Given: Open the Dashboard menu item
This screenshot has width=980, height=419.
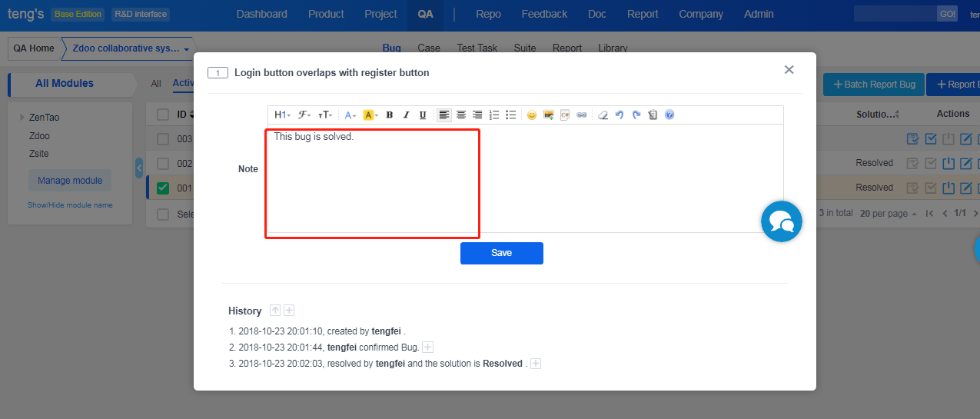Looking at the screenshot, I should pyautogui.click(x=261, y=14).
